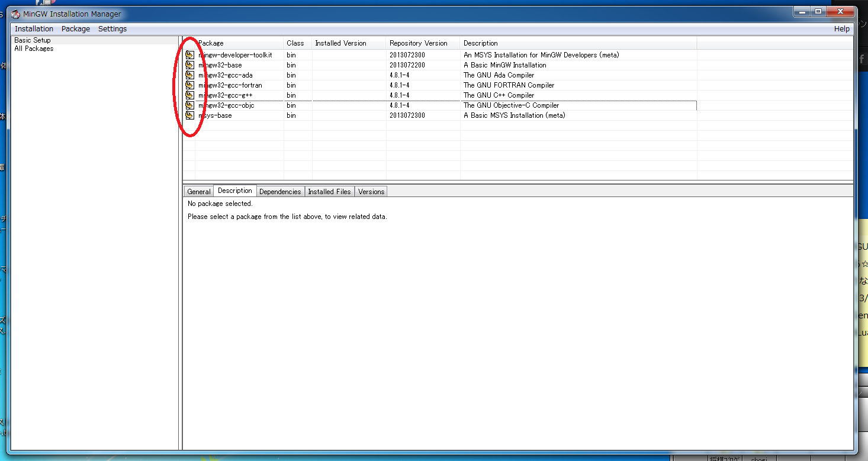The width and height of the screenshot is (868, 461).
Task: Sort by the Description column header
Action: [x=579, y=43]
